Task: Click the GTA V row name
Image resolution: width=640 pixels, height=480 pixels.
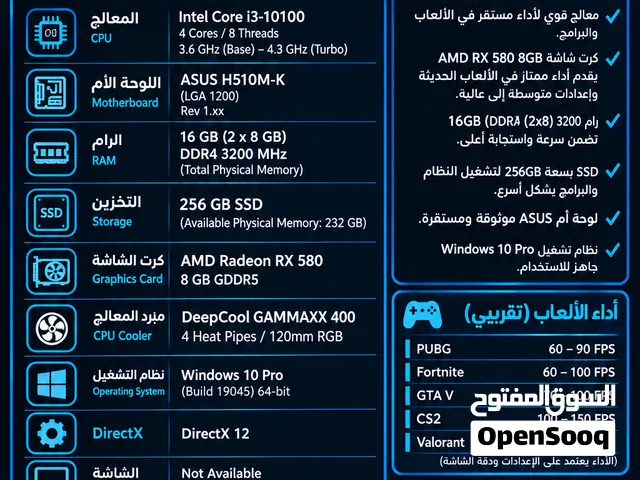Action: (x=435, y=396)
